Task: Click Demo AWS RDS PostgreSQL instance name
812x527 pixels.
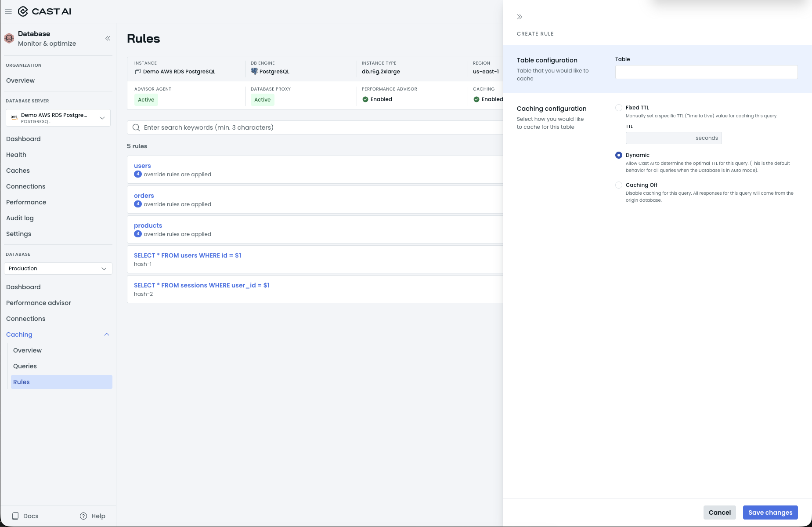Action: click(179, 72)
